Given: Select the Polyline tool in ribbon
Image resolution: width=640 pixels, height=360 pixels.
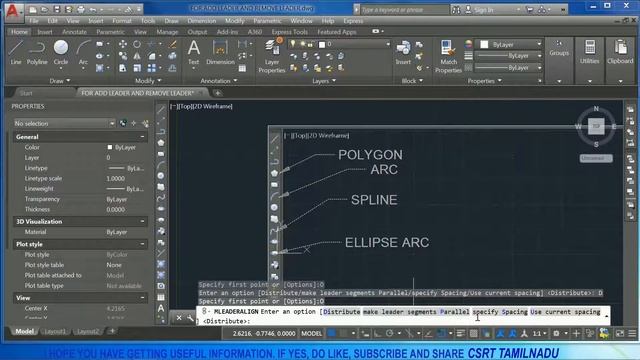Looking at the screenshot, I should (37, 52).
